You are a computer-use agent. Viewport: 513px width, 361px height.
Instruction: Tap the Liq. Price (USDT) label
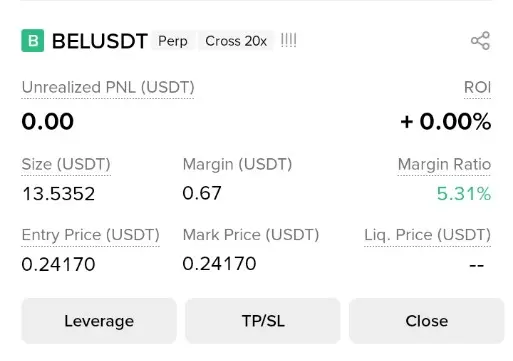coord(427,235)
